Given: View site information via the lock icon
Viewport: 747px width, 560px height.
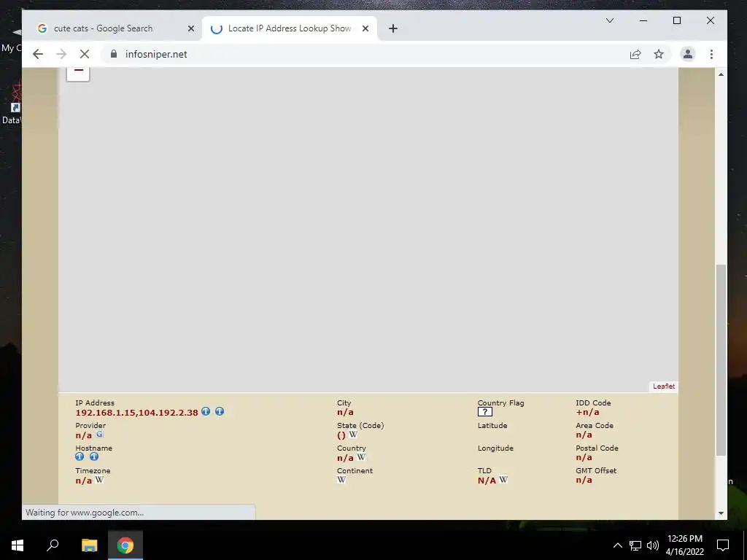Looking at the screenshot, I should click(113, 54).
